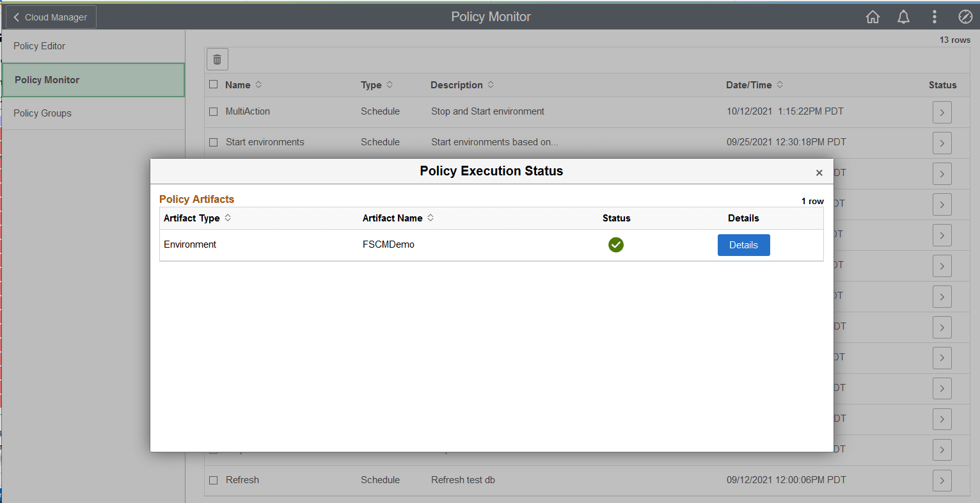Viewport: 980px width, 503px height.
Task: Click the sign out icon in the header
Action: (x=965, y=17)
